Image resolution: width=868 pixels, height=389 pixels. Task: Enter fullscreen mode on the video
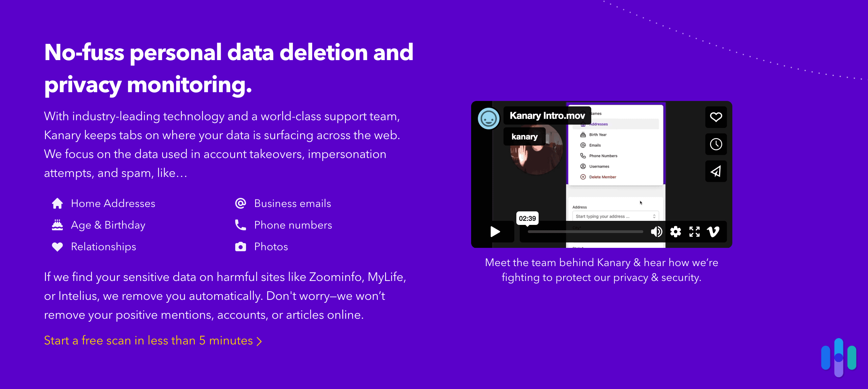(x=694, y=232)
